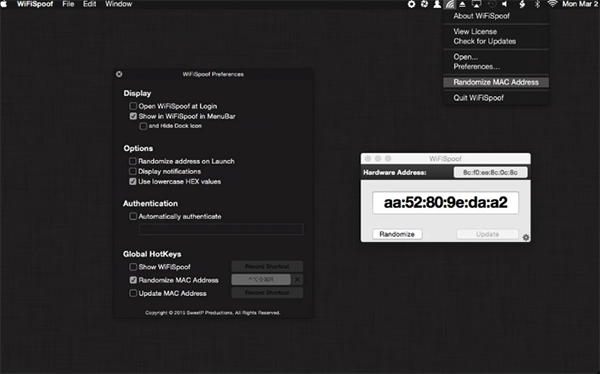The height and width of the screenshot is (374, 600).
Task: Click the user silhouette menu bar icon
Action: (437, 4)
